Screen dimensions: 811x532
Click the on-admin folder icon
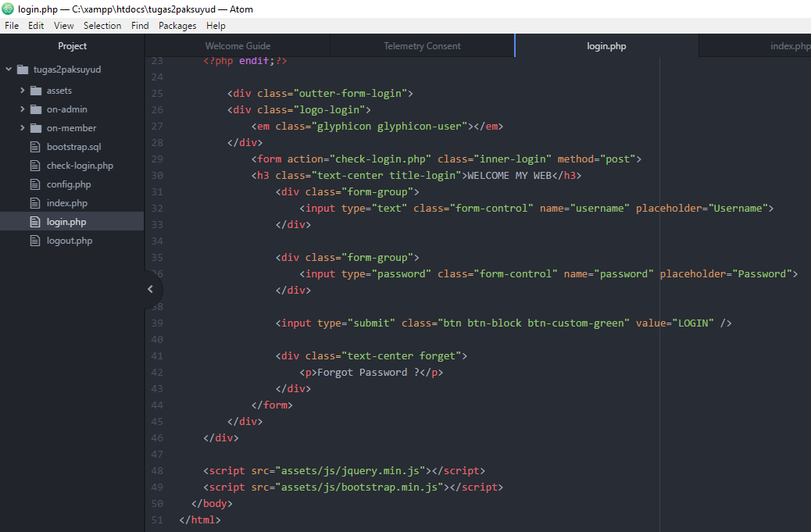[x=36, y=109]
